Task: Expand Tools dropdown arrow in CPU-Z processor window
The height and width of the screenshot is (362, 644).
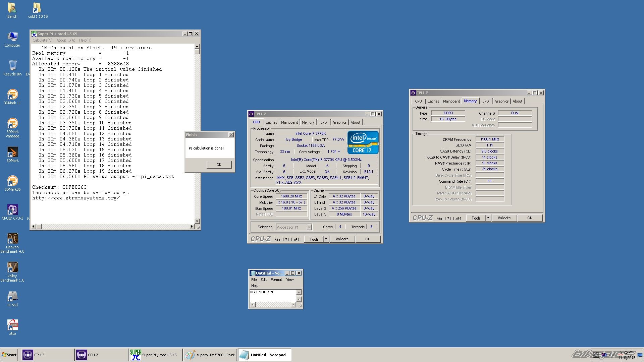Action: point(326,239)
